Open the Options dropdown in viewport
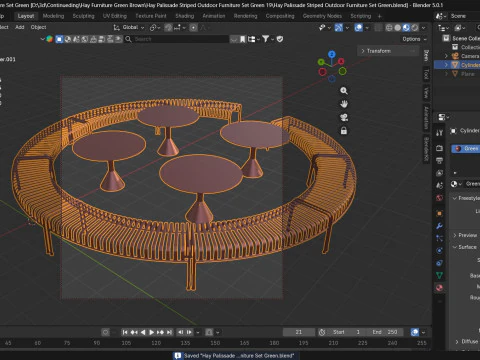The height and width of the screenshot is (360, 480). coord(414,39)
